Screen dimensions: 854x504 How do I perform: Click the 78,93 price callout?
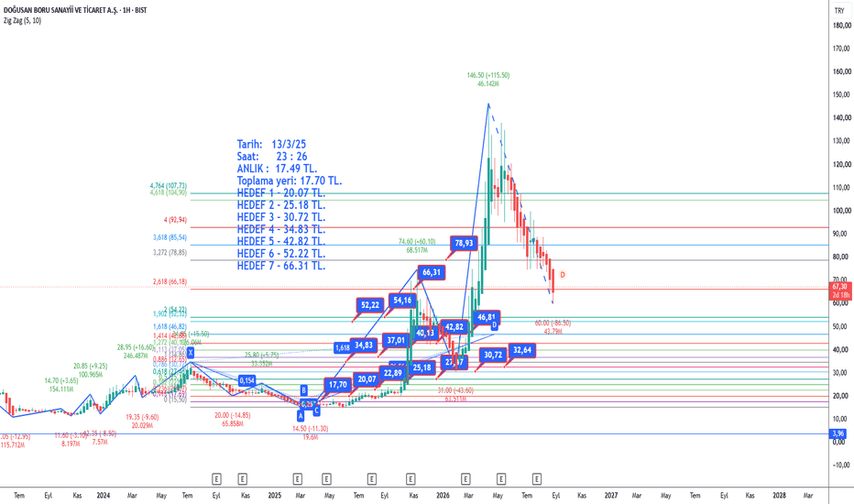[464, 243]
